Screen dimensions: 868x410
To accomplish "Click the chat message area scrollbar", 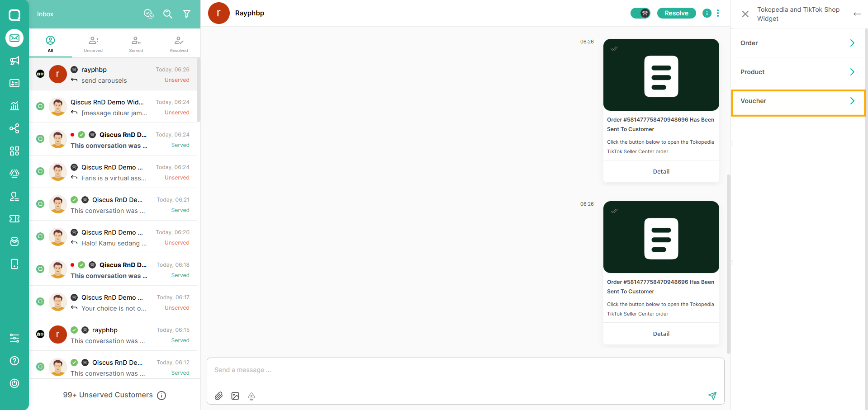I will (728, 264).
